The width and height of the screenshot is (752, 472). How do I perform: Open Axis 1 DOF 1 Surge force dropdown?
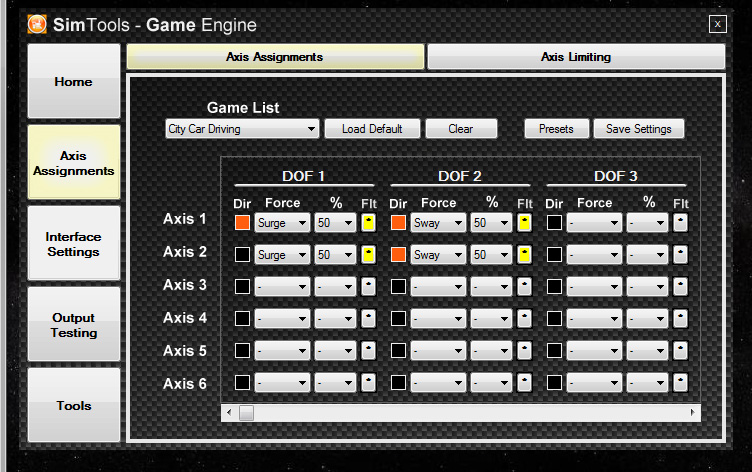(282, 223)
